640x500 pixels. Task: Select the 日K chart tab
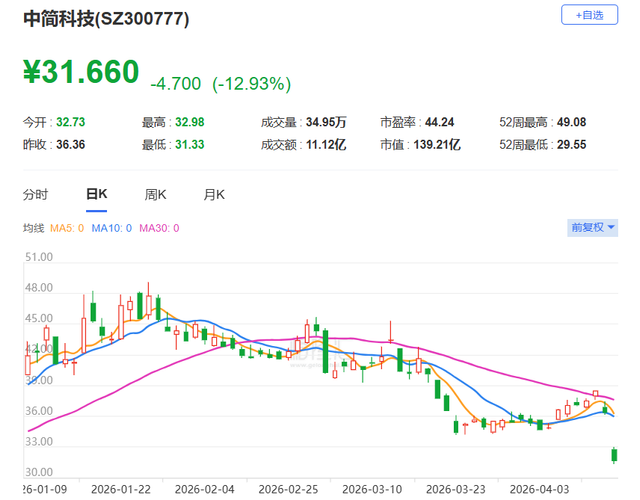pos(96,194)
